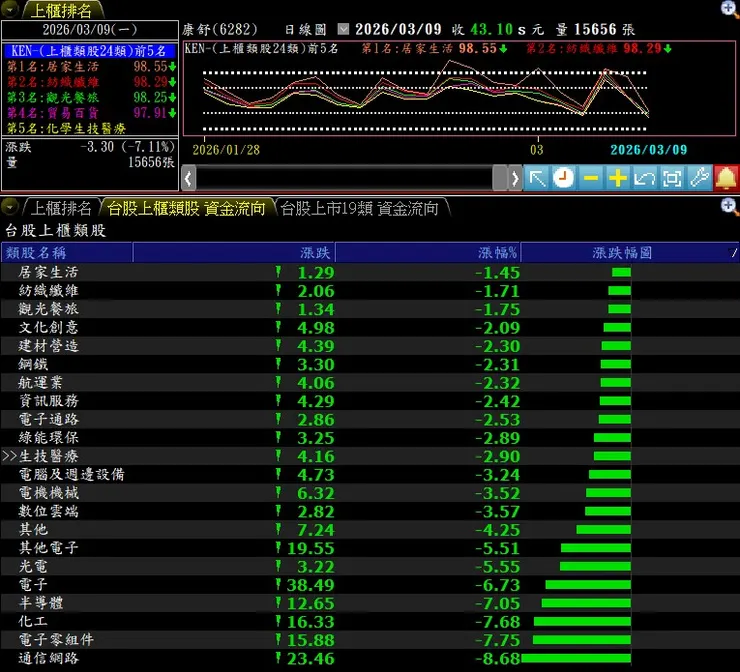
Task: Switch to 台股上櫃類股 資金流向 tab
Action: click(x=186, y=208)
